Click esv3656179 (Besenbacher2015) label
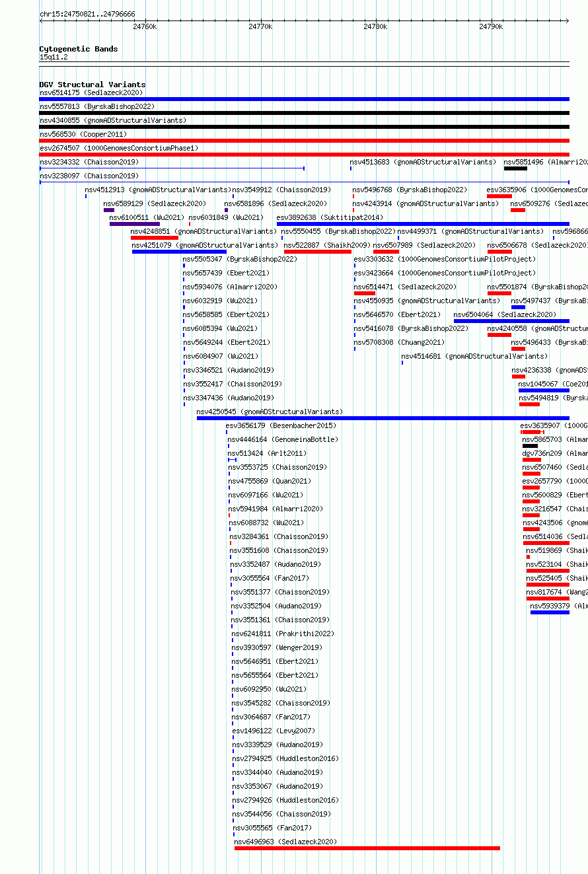Screen dimensions: 588x874 point(281,425)
